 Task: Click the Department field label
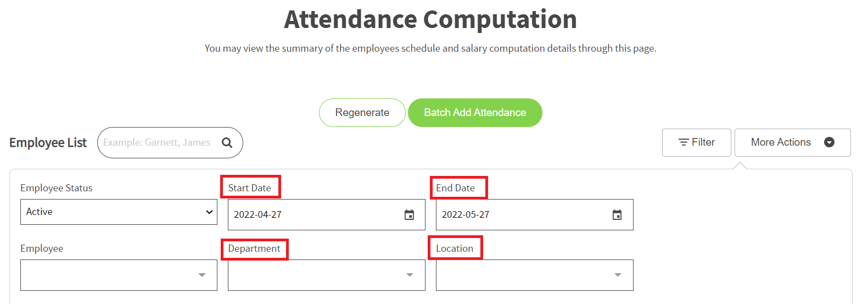(254, 248)
